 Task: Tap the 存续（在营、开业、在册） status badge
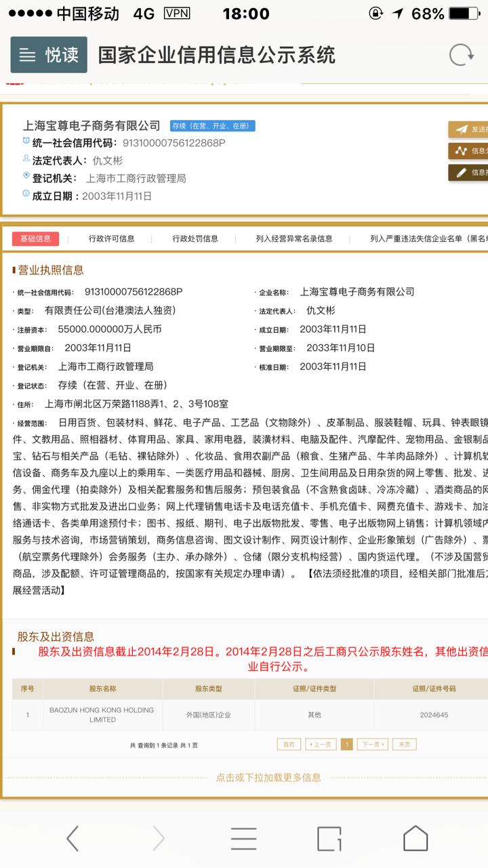pos(212,125)
